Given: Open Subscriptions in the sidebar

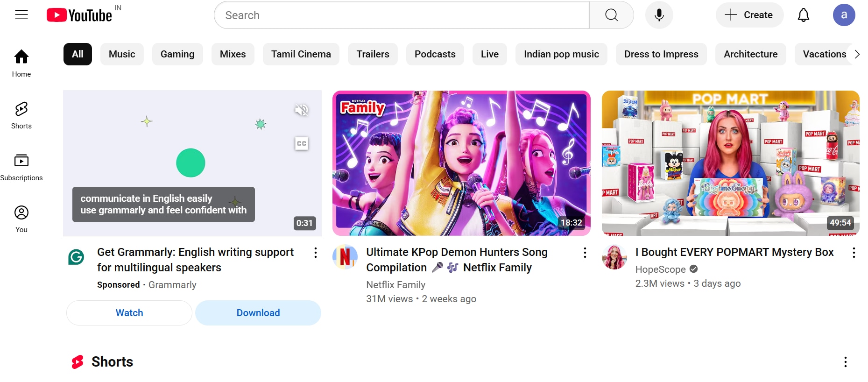Looking at the screenshot, I should click(21, 167).
